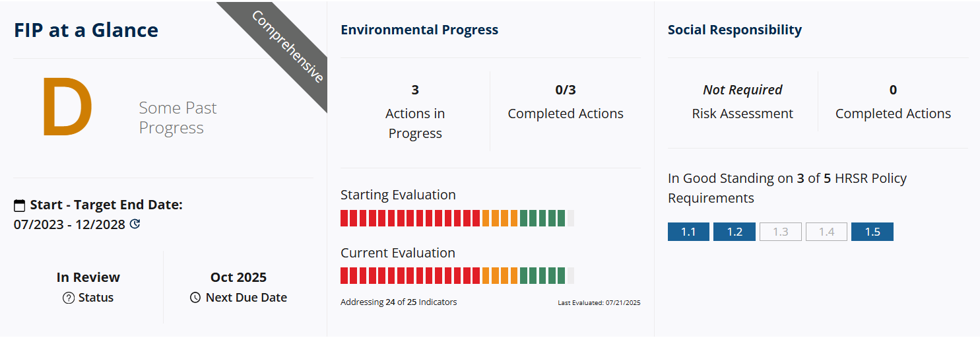Screen dimensions: 980x338
Task: Open the Social Responsibility heading
Action: (x=735, y=30)
